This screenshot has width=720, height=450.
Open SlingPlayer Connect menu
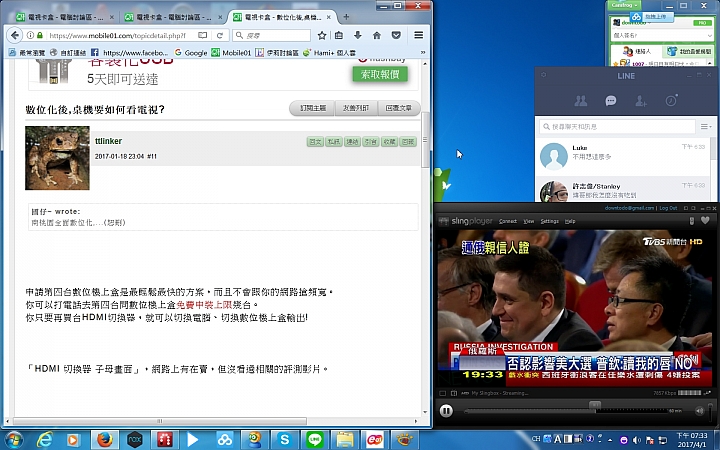click(x=508, y=221)
